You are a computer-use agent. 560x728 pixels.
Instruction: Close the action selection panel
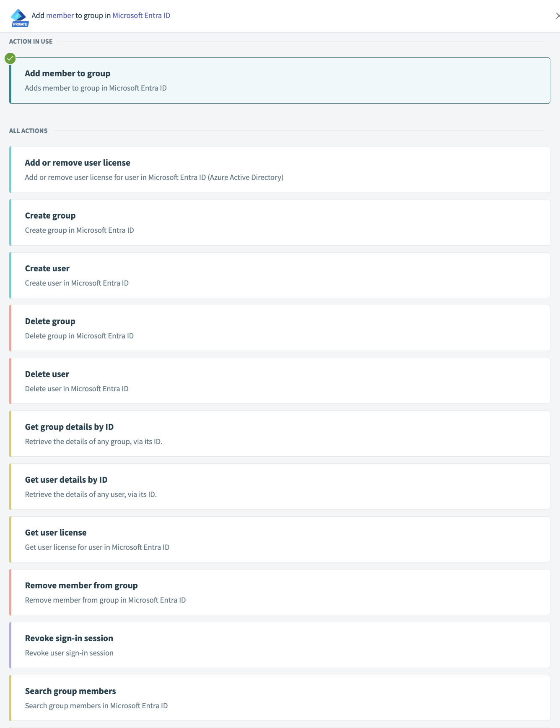(x=557, y=16)
